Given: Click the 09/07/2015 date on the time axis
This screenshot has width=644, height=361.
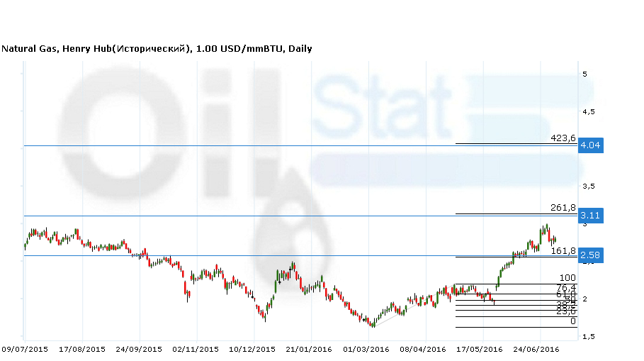Looking at the screenshot, I should [24, 349].
